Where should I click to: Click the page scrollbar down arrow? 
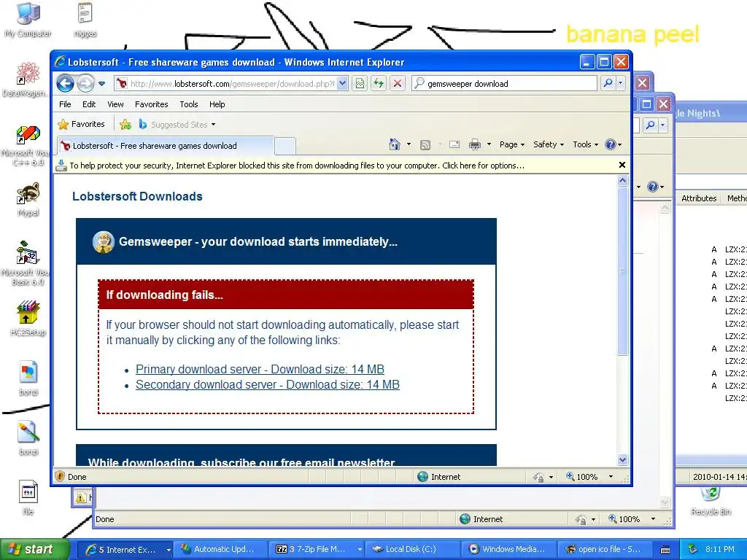point(623,460)
